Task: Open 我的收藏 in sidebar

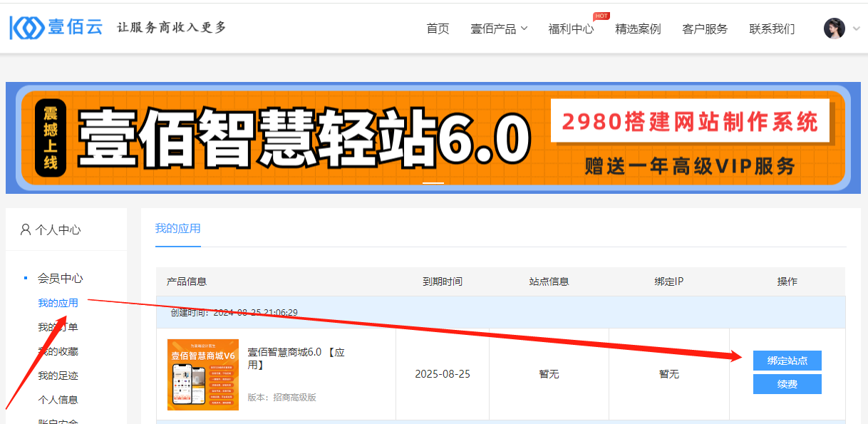Action: (x=58, y=351)
